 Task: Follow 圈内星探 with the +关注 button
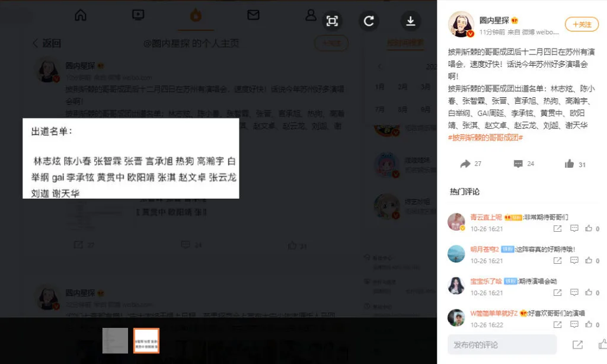[582, 24]
